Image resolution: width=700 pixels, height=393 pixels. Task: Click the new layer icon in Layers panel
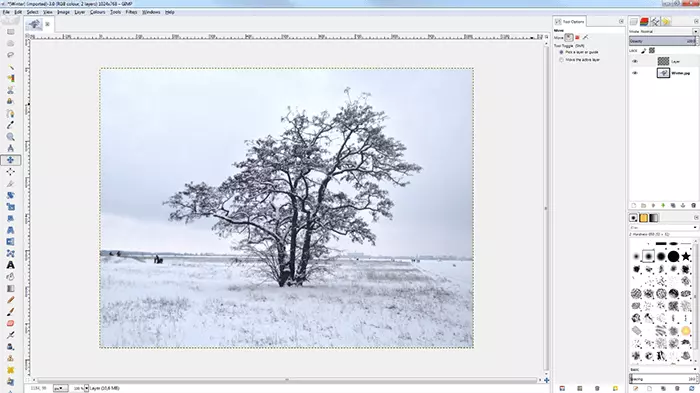(633, 205)
